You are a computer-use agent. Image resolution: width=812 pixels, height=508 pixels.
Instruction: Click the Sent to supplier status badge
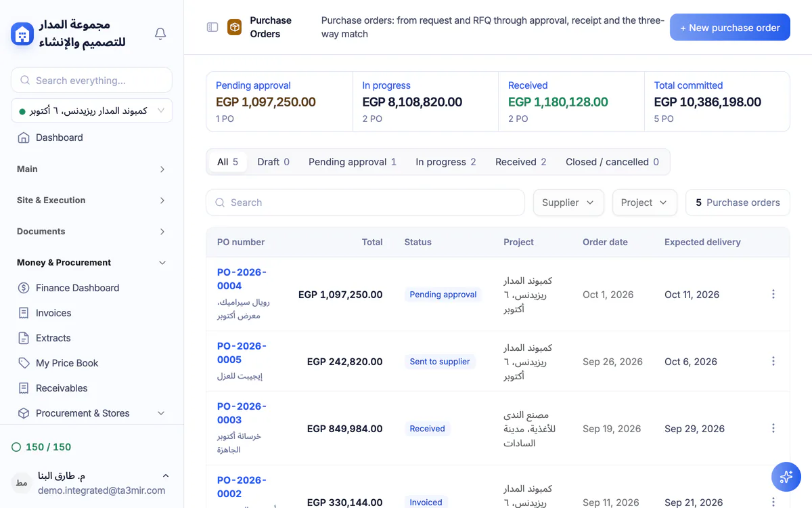point(440,362)
